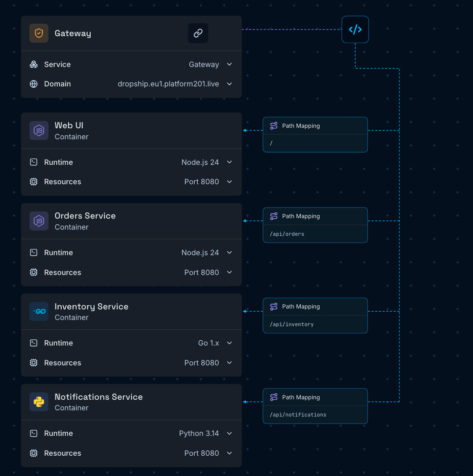
Task: Click the /api/orders path value
Action: coord(287,234)
